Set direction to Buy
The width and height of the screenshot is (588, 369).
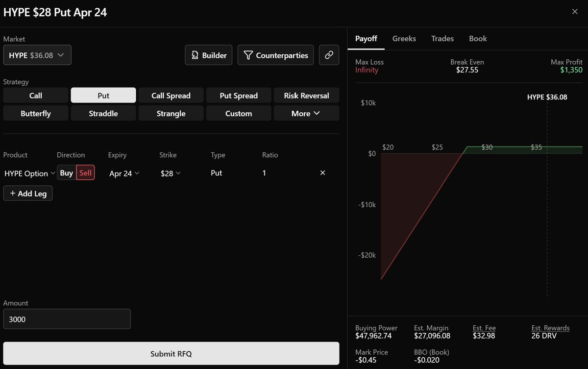(67, 173)
